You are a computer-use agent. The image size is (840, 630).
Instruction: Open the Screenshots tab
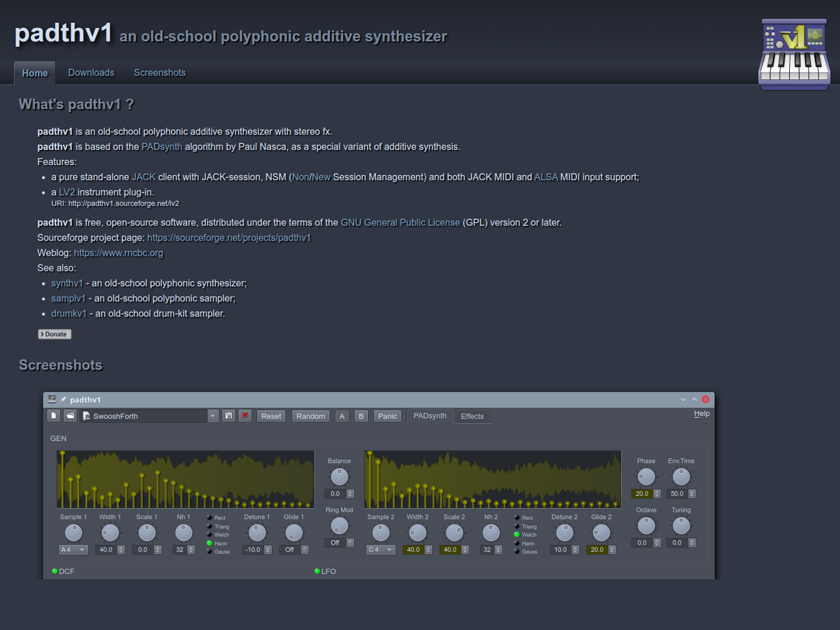pos(160,72)
